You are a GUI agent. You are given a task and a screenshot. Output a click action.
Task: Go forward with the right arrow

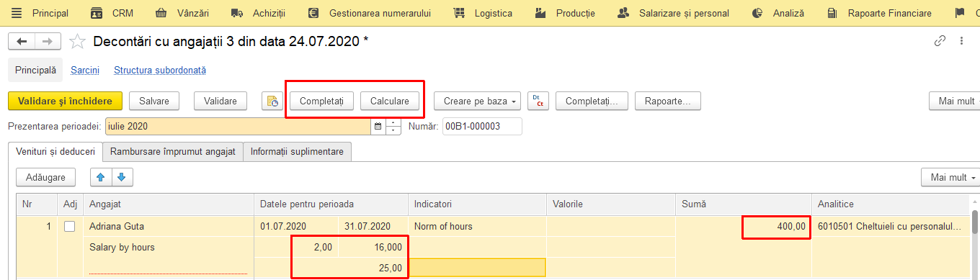pyautogui.click(x=47, y=41)
